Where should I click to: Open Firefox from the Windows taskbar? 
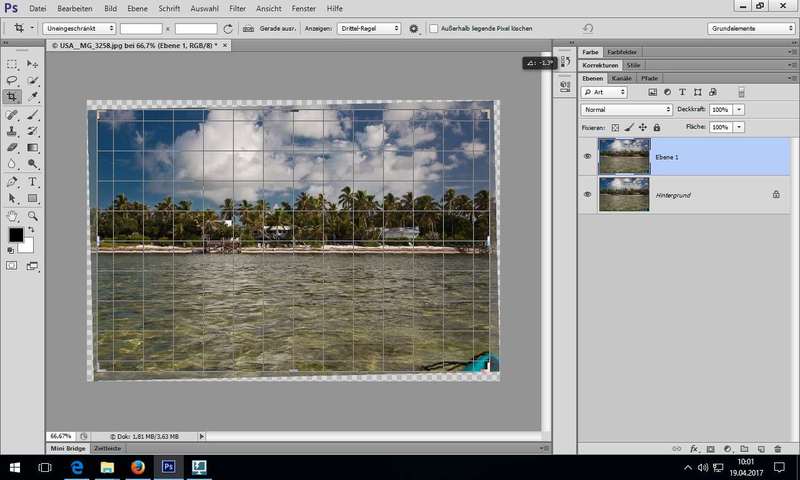(x=138, y=467)
